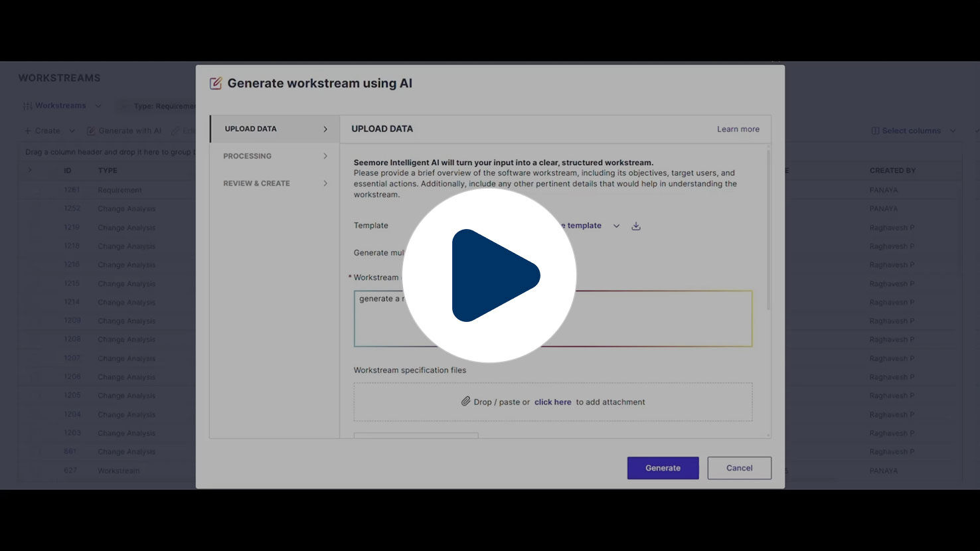Sort by the CREATED BY column header
Image resolution: width=980 pixels, height=551 pixels.
(x=892, y=171)
